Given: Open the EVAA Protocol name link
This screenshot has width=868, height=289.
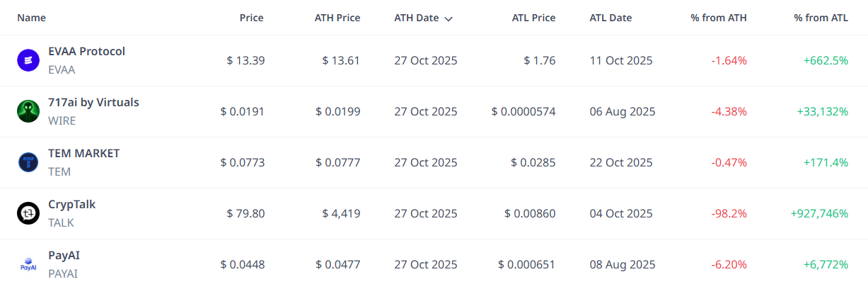Looking at the screenshot, I should [x=86, y=51].
